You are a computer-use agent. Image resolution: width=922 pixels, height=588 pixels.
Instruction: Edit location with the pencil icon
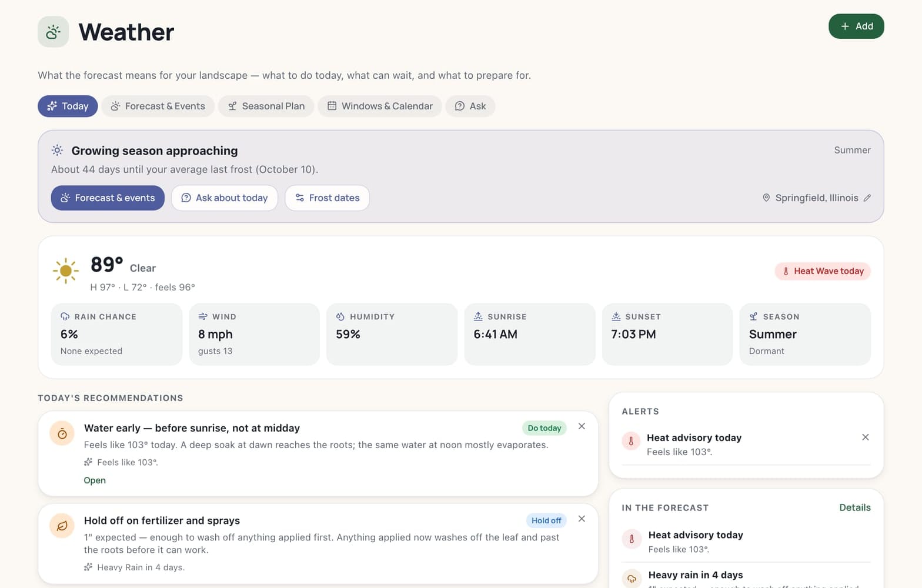(x=867, y=198)
